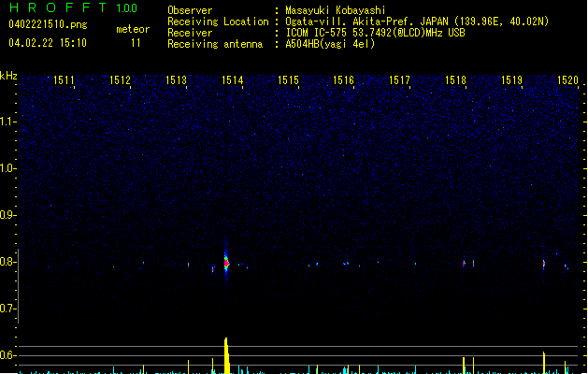Screen dimensions: 588x374
Task: Click time axis marker 1520
Action: click(x=567, y=80)
